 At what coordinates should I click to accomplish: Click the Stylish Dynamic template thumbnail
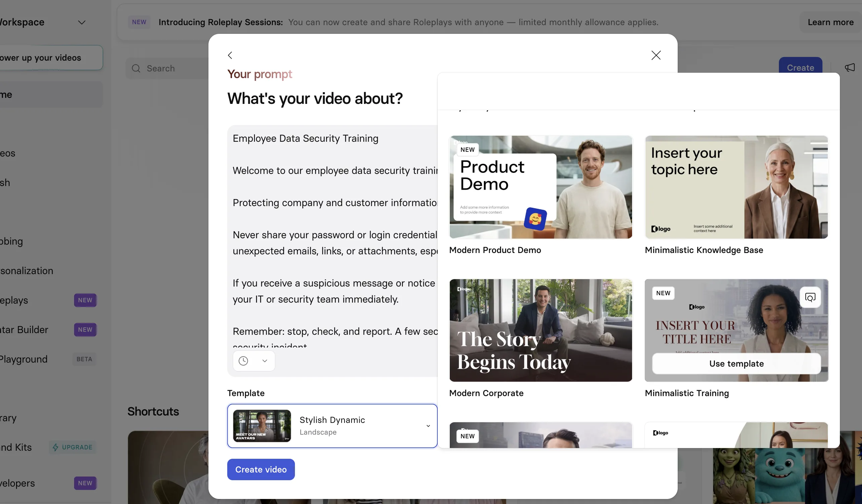coord(262,426)
